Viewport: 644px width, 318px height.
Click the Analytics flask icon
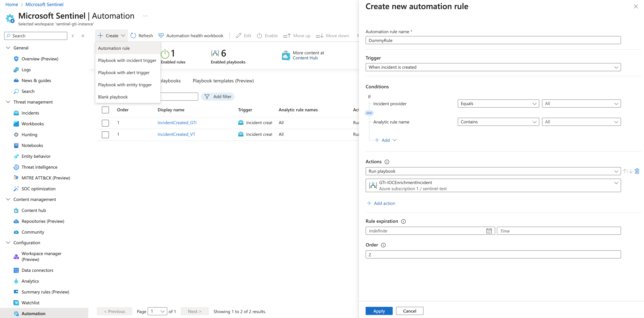point(16,281)
